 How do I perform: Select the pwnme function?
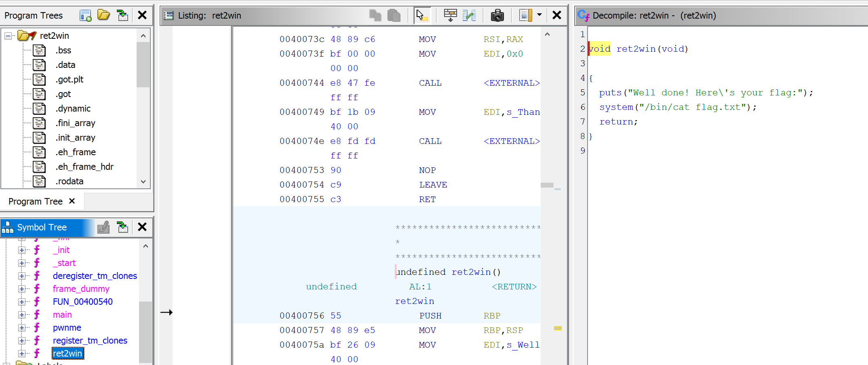(x=67, y=328)
